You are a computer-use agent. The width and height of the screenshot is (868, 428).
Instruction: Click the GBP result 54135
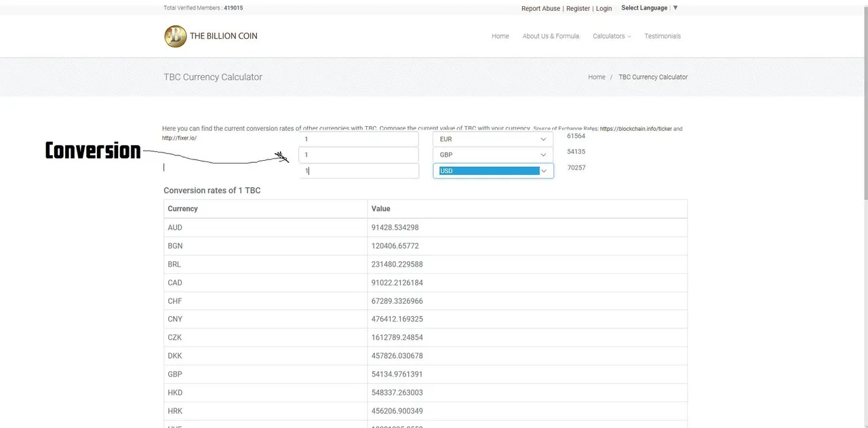pos(576,152)
